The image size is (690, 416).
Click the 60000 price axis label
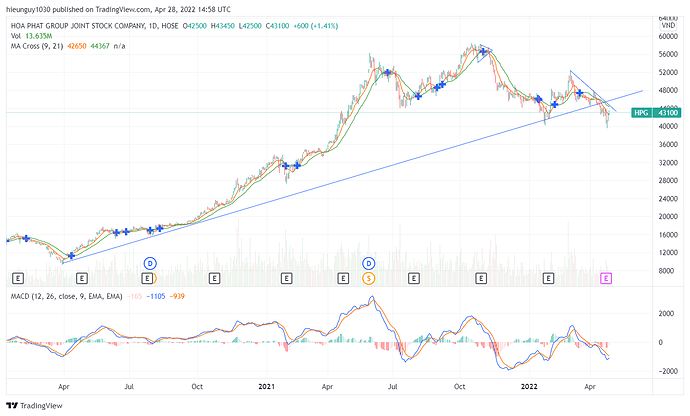pos(668,36)
